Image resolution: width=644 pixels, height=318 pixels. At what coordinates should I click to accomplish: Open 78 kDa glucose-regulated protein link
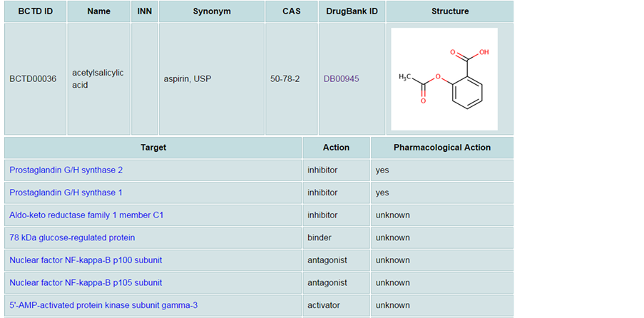[72, 238]
